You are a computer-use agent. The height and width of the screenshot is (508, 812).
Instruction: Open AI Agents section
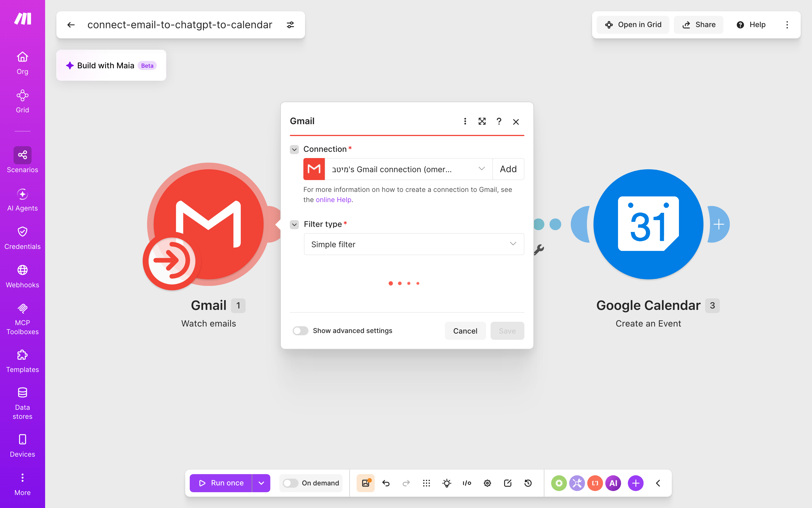click(23, 200)
